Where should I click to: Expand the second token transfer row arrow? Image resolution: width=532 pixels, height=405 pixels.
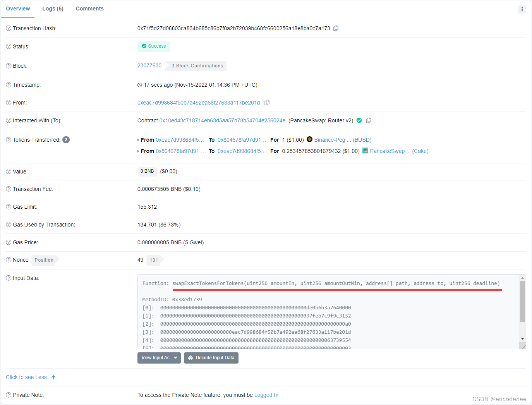coord(138,151)
